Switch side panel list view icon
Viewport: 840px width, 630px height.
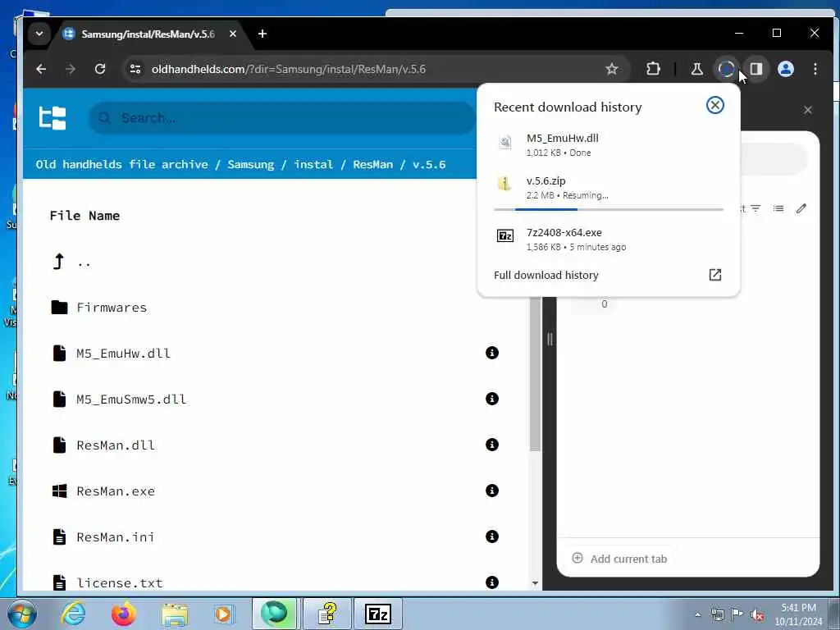pyautogui.click(x=778, y=208)
